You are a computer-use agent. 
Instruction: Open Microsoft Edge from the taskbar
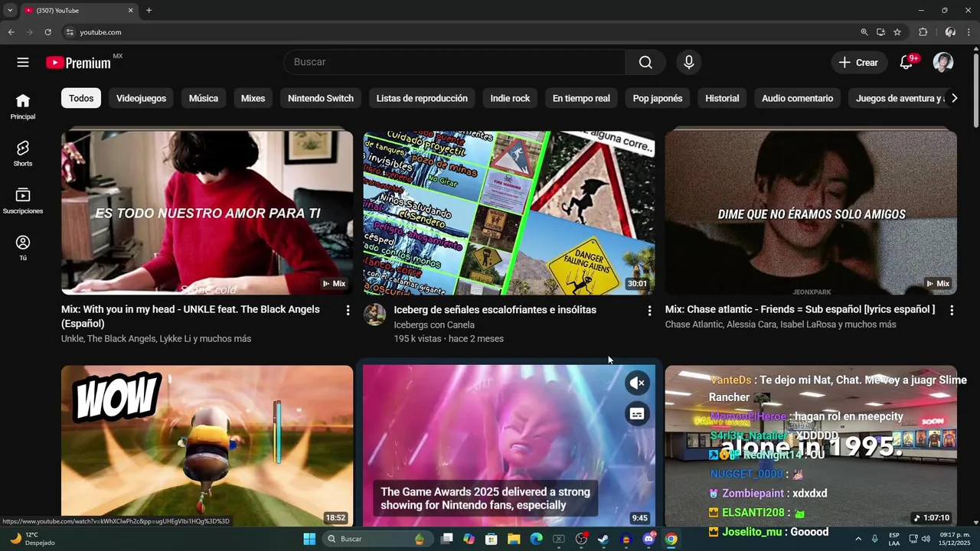point(536,539)
